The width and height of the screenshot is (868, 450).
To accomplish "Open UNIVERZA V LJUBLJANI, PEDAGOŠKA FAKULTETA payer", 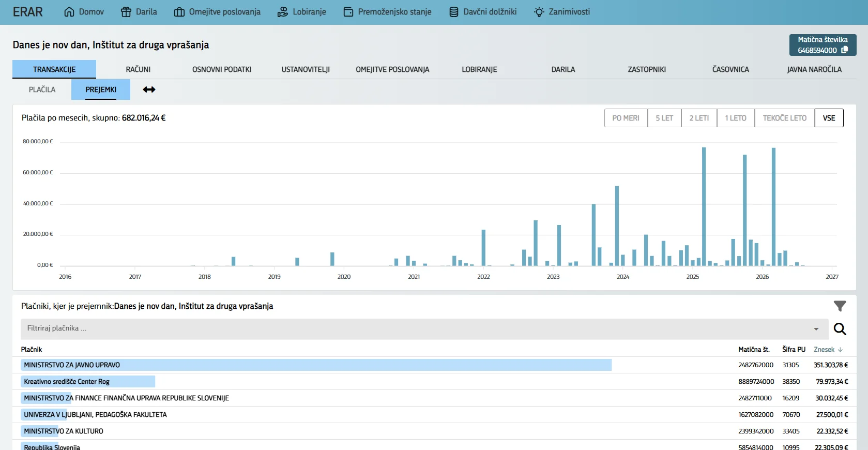I will pyautogui.click(x=434, y=415).
